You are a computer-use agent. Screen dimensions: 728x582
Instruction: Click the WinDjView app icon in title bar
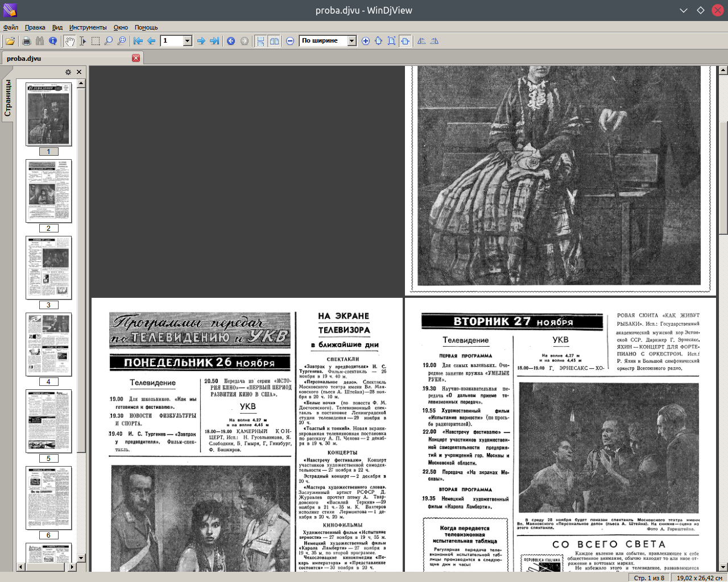(x=10, y=10)
